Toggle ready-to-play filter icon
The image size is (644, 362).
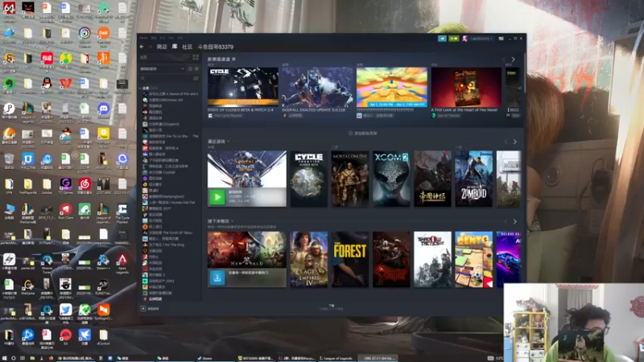[196, 69]
